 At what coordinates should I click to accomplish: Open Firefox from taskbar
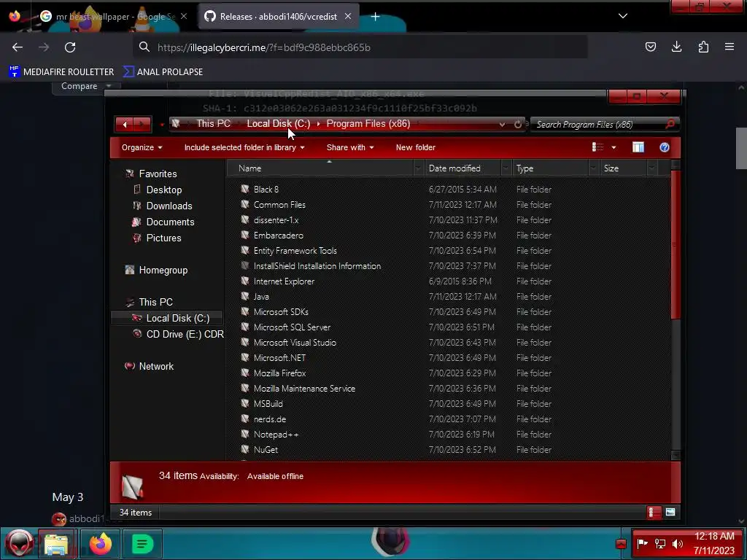pyautogui.click(x=100, y=543)
